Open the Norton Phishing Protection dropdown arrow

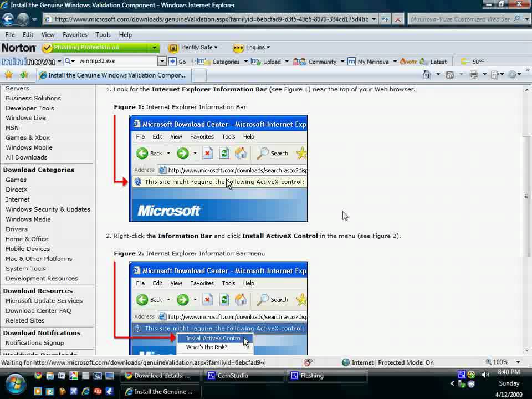pos(155,48)
